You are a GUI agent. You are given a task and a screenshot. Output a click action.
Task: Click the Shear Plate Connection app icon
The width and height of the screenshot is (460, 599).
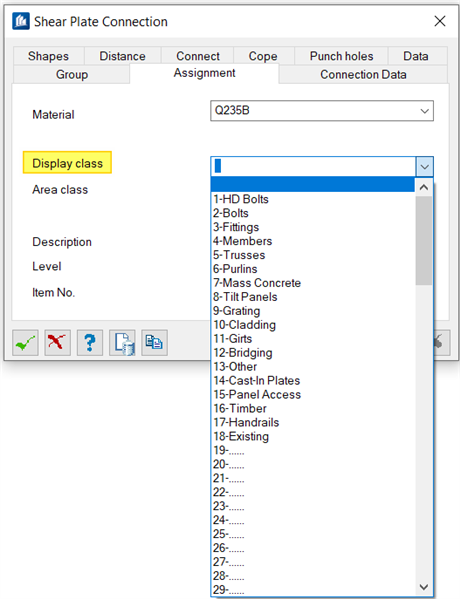[x=21, y=21]
